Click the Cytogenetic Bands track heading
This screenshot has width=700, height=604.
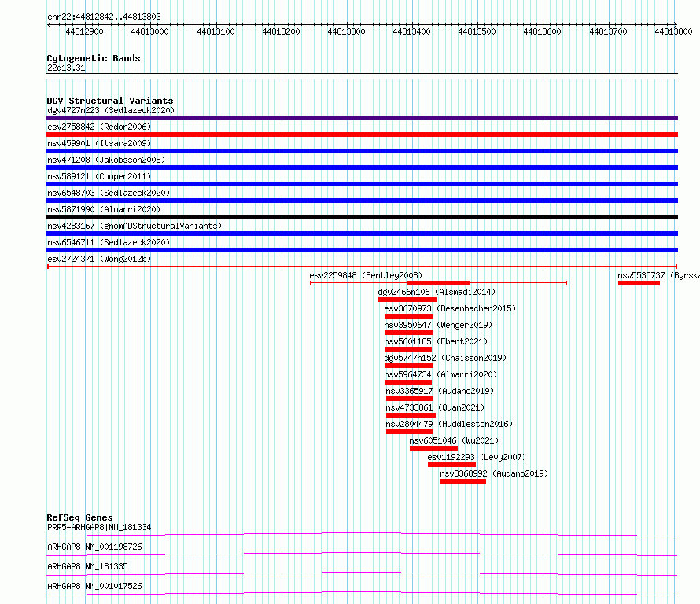click(94, 58)
